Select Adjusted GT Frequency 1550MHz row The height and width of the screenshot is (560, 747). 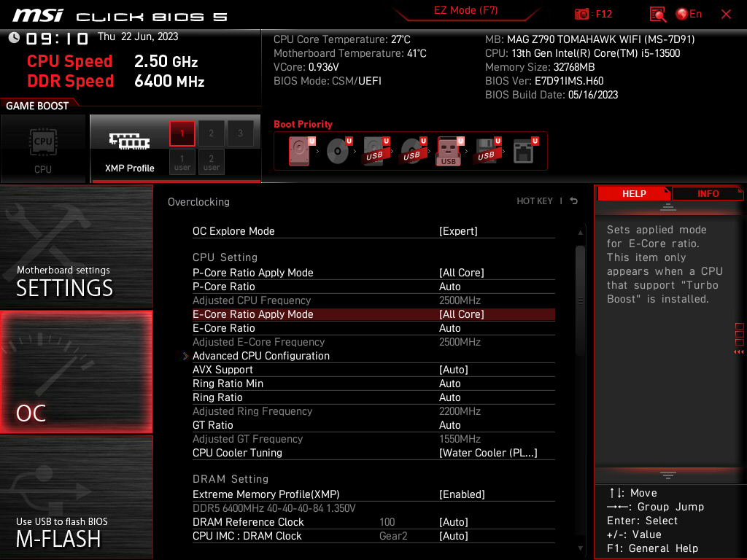tap(373, 439)
